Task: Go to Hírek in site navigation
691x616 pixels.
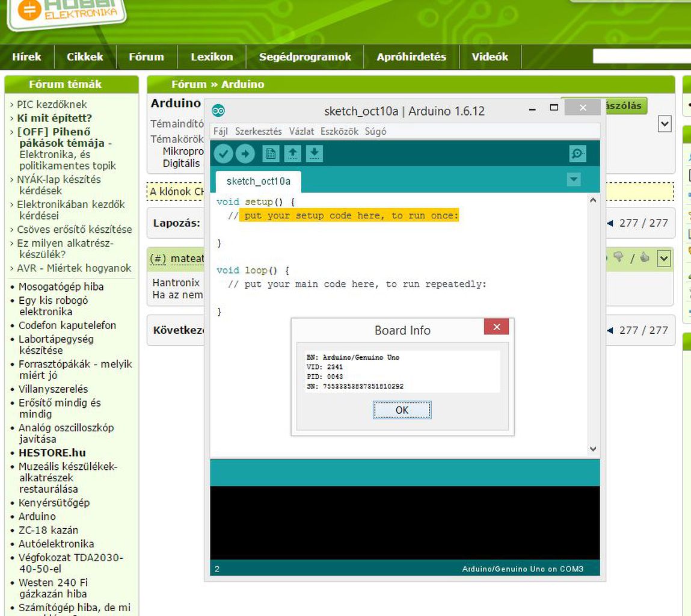Action: pos(26,57)
